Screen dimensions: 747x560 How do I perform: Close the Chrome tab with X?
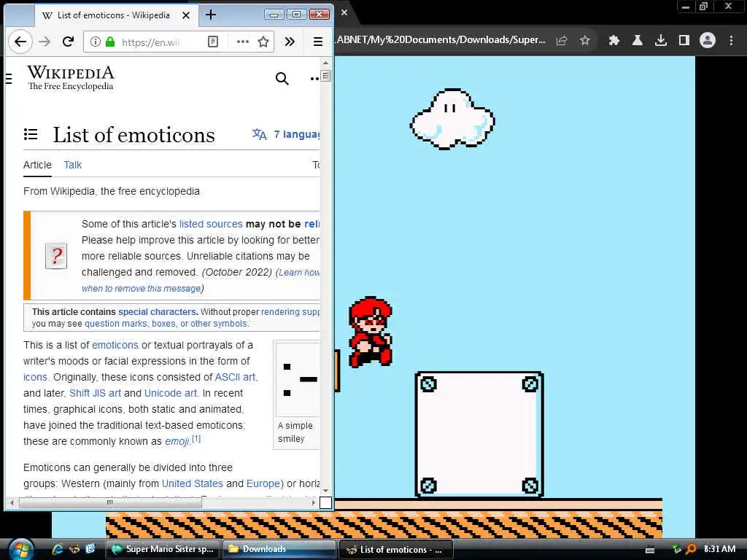pos(344,13)
